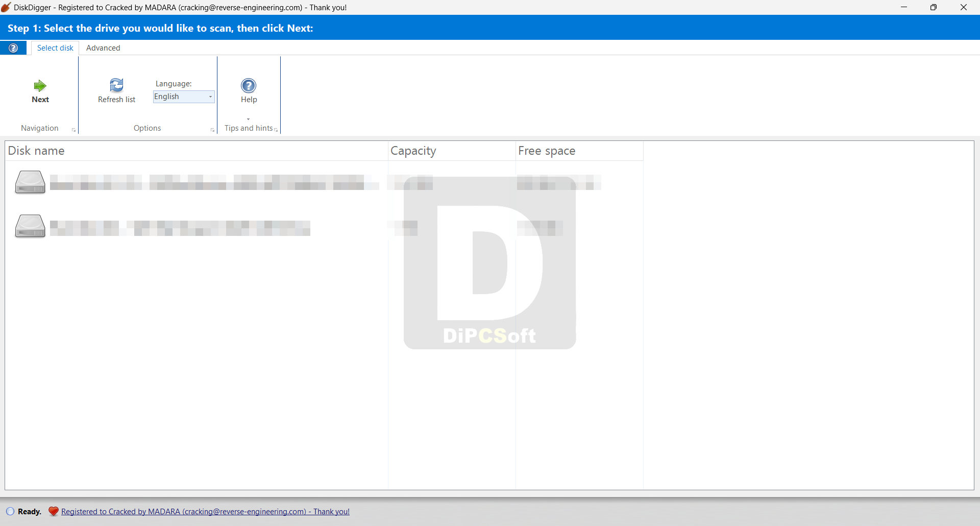Viewport: 980px width, 526px height.
Task: Open Navigation group dialog launcher
Action: [73, 130]
